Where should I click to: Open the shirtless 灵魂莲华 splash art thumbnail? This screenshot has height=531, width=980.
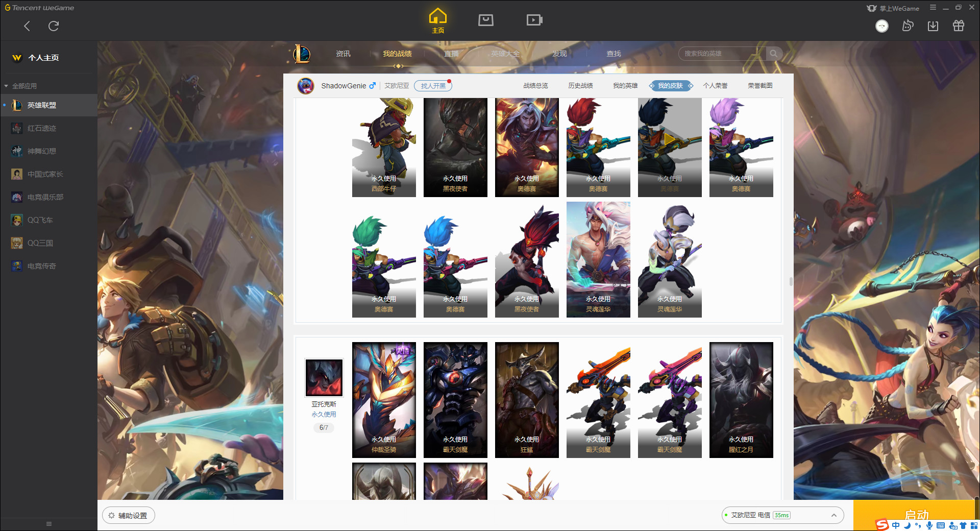pyautogui.click(x=598, y=259)
